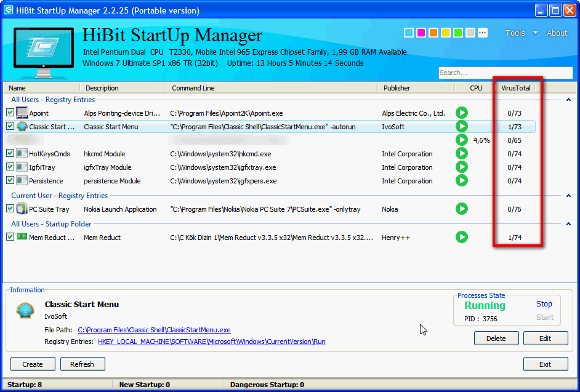Toggle the Persistence entry checkbox
Screen dimensions: 580x392
coord(10,180)
